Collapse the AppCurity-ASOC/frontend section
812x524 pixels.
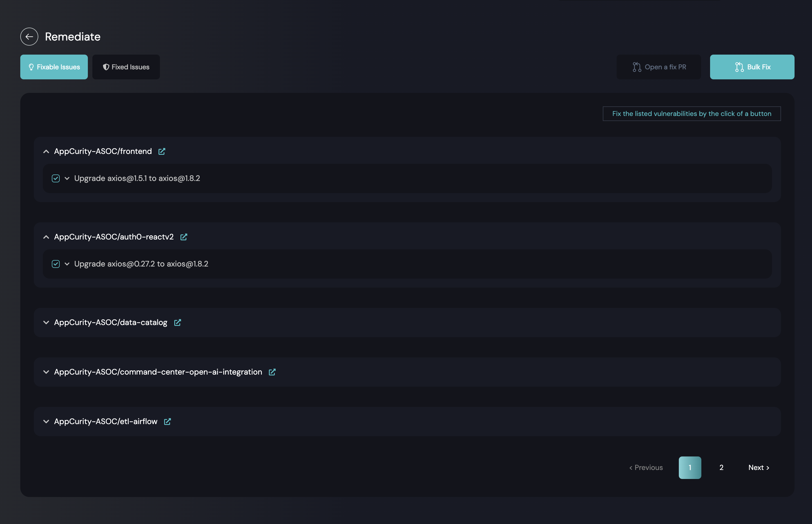(46, 151)
